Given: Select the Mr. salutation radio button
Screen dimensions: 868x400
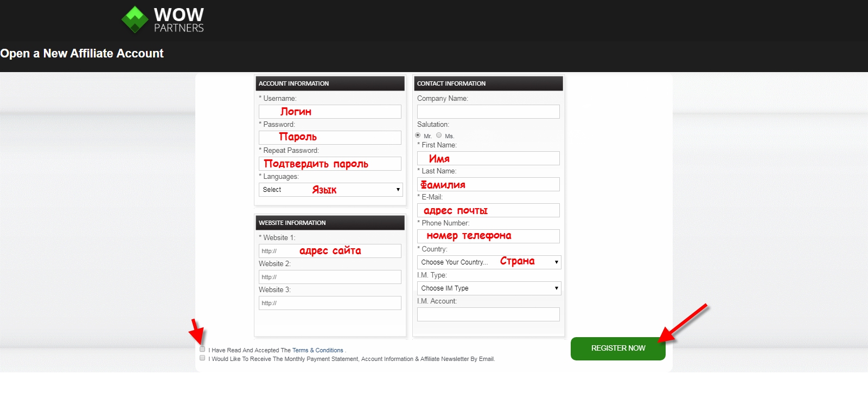Looking at the screenshot, I should point(418,135).
